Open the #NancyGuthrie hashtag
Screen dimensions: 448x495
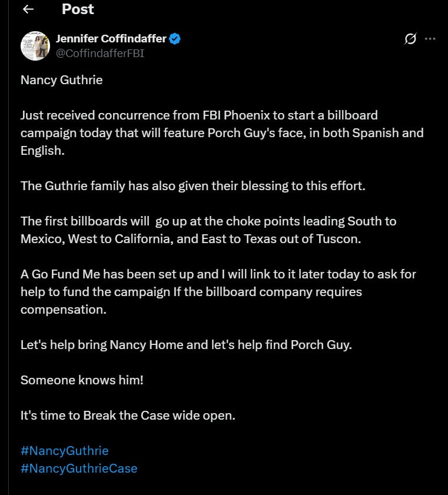point(65,451)
